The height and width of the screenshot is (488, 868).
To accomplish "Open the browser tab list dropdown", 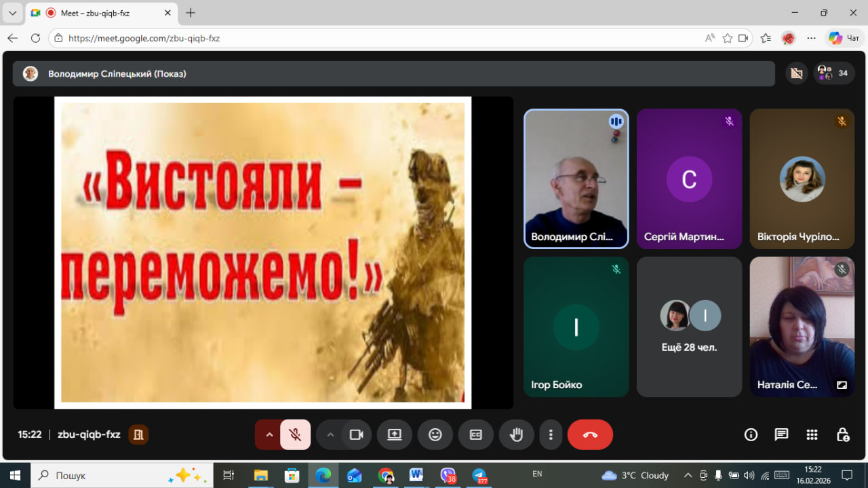I will click(x=12, y=13).
